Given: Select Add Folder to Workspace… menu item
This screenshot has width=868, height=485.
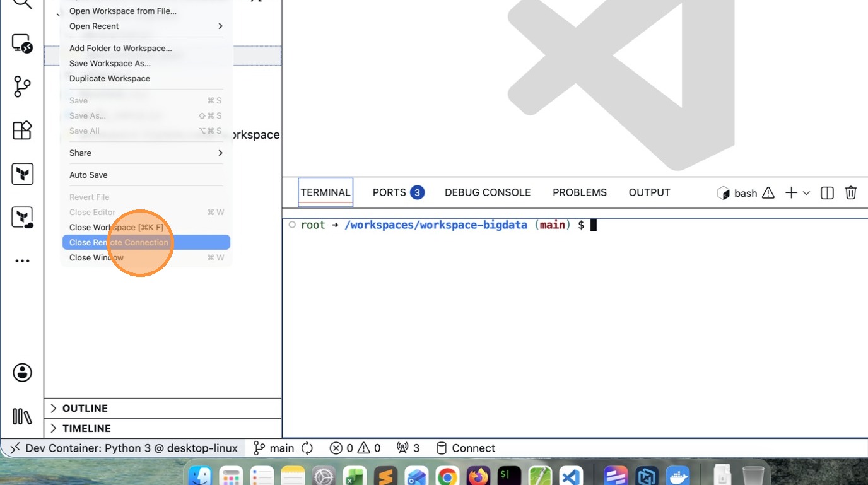Looking at the screenshot, I should click(146, 49).
